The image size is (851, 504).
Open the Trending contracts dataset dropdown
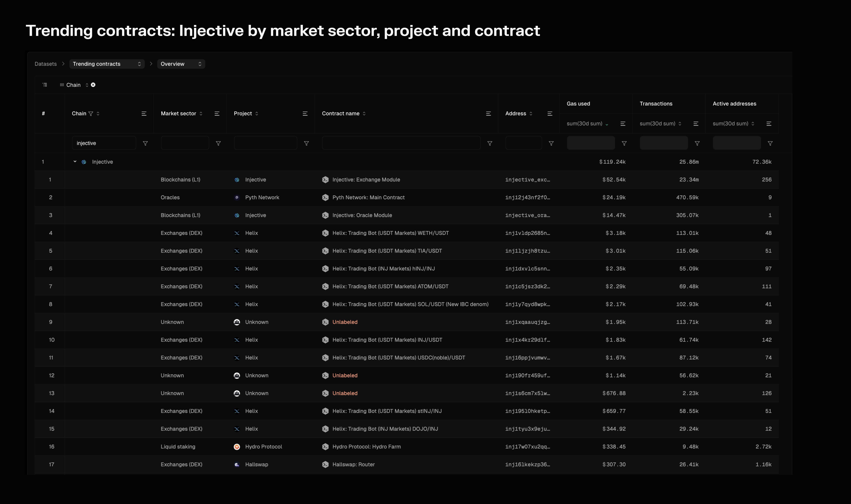click(107, 64)
